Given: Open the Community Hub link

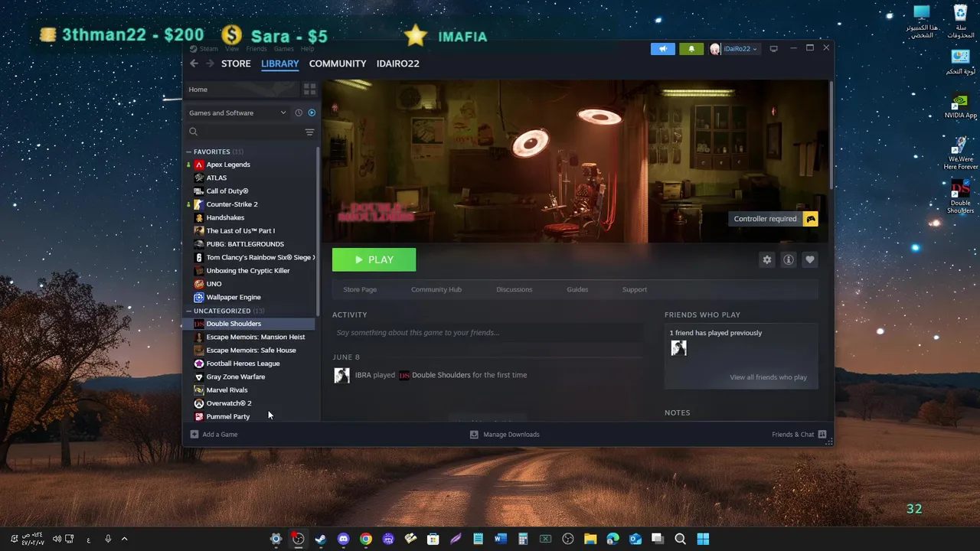Looking at the screenshot, I should (x=436, y=289).
